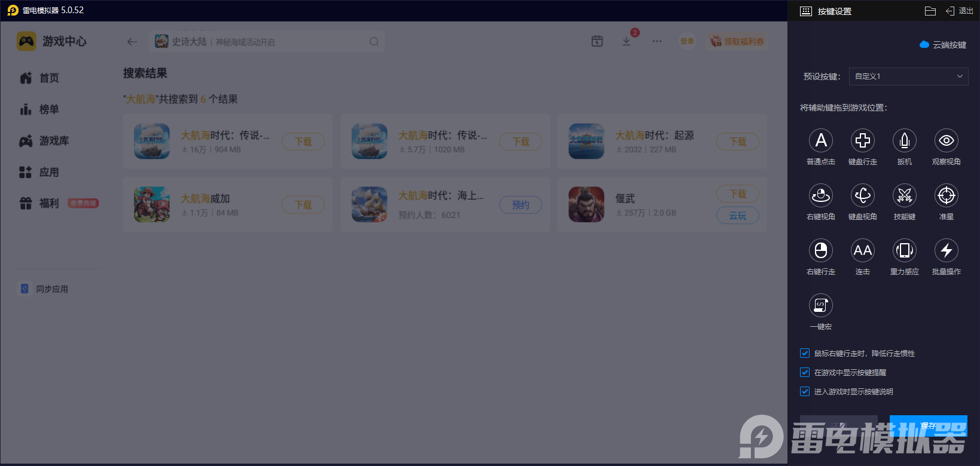Click 预约 for 大航海时代：海上

click(x=521, y=205)
